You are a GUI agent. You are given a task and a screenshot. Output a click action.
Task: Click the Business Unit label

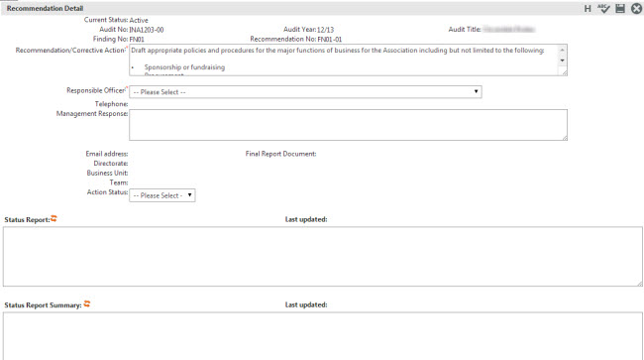coord(107,173)
